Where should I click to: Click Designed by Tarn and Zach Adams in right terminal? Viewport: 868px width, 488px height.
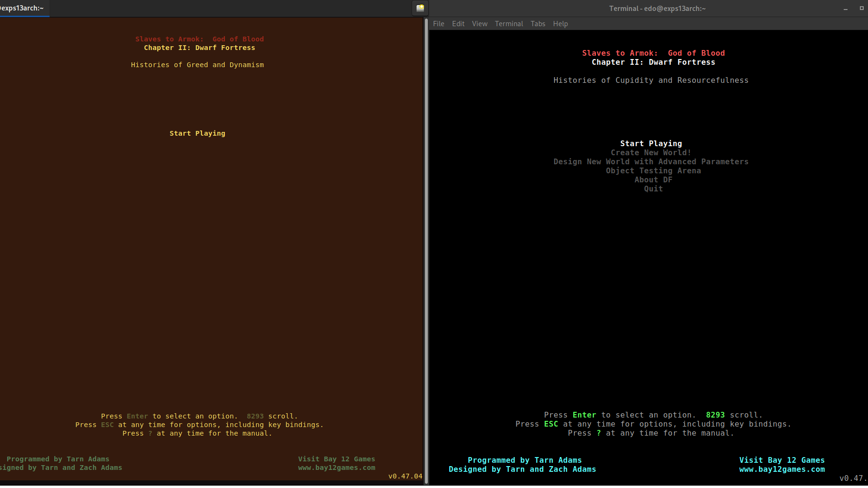click(522, 469)
